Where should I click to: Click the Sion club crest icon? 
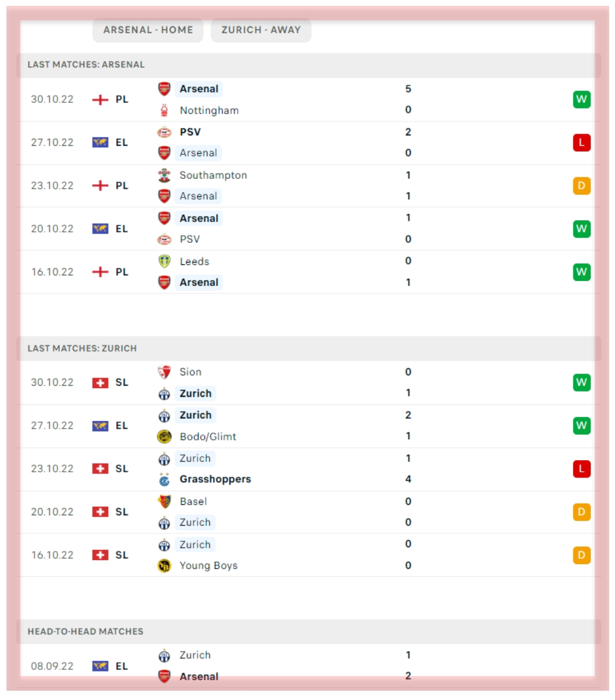(164, 372)
